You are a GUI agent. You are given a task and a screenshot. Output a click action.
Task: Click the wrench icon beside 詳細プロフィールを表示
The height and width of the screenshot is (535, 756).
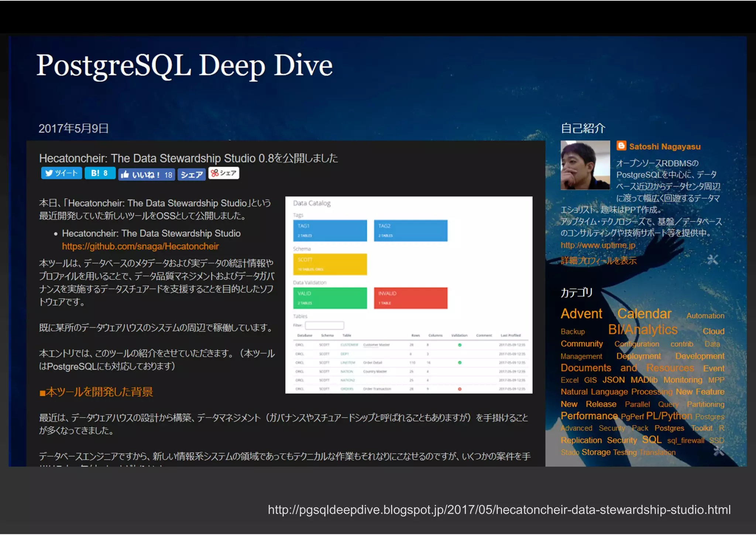[712, 260]
